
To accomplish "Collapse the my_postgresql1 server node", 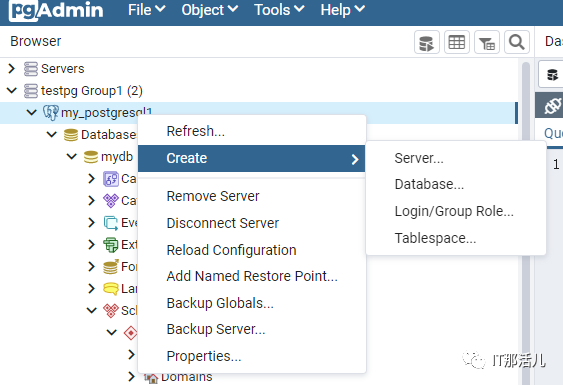I will [32, 112].
